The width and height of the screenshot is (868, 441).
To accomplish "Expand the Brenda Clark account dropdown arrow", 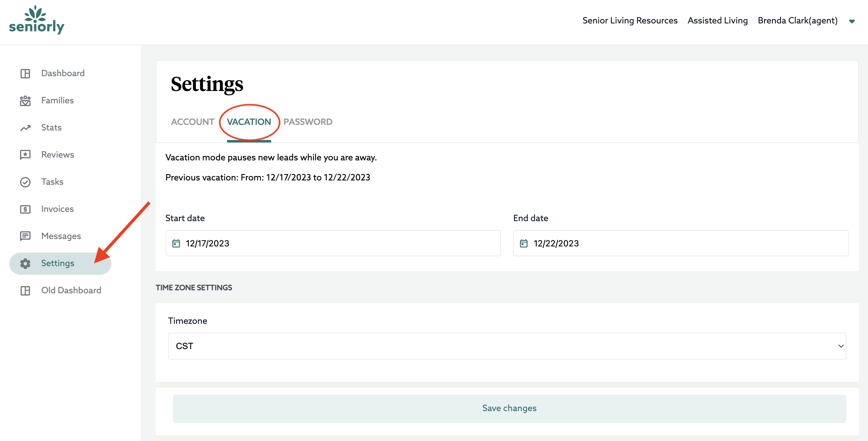I will (x=851, y=21).
